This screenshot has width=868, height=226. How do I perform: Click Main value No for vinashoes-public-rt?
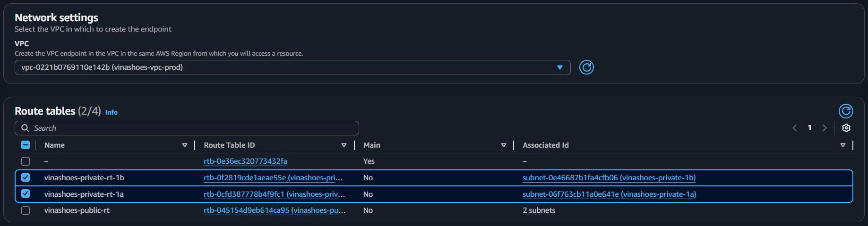pyautogui.click(x=368, y=210)
